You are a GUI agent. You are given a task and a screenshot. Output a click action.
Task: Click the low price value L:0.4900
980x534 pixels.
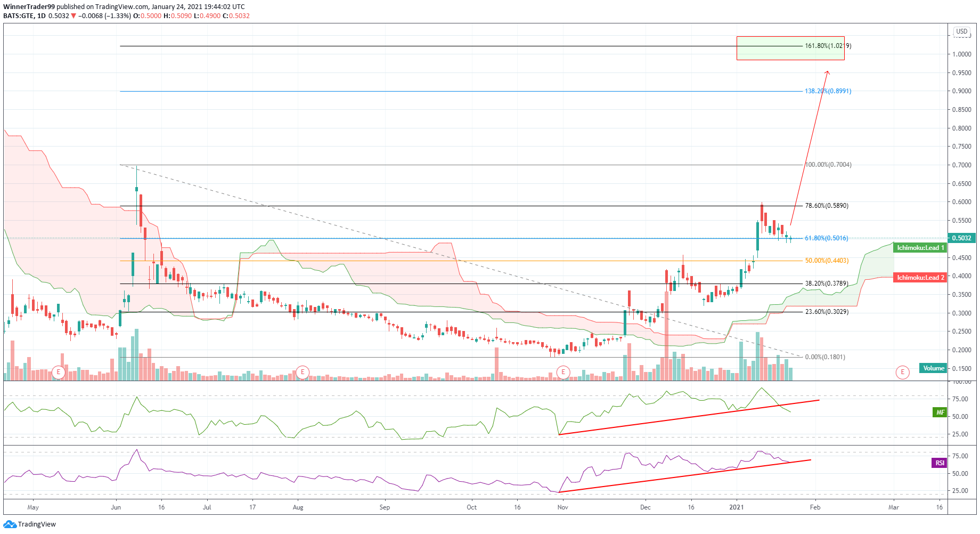point(207,16)
